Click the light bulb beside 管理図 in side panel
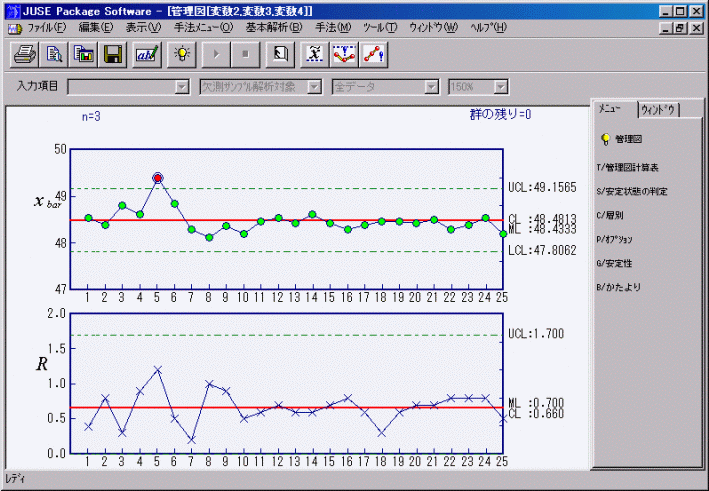 pyautogui.click(x=605, y=139)
